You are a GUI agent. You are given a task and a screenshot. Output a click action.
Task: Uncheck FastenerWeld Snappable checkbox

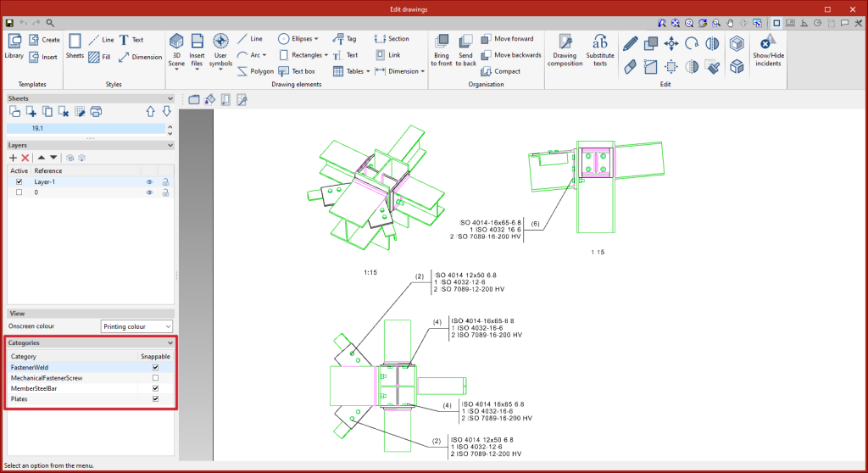(156, 367)
